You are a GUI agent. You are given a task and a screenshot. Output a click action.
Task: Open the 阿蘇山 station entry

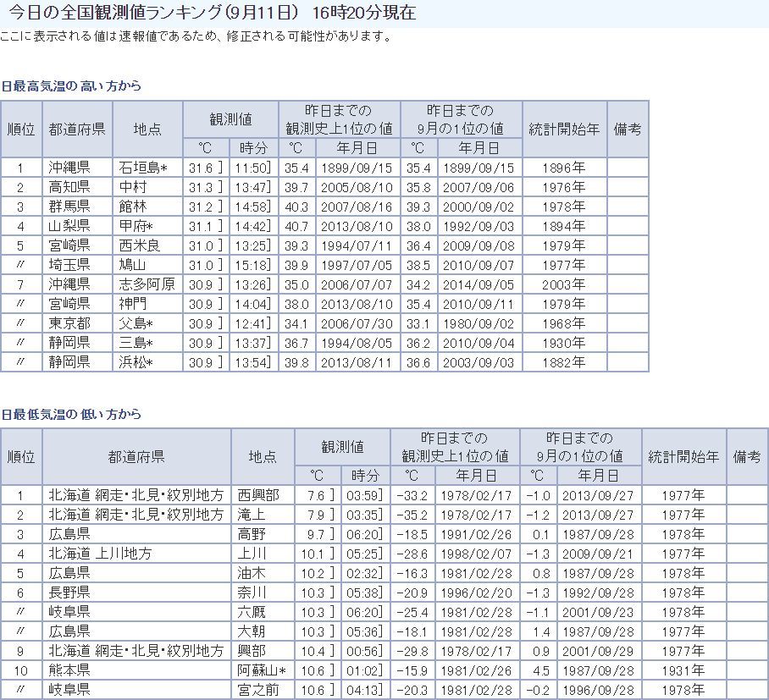point(261,670)
